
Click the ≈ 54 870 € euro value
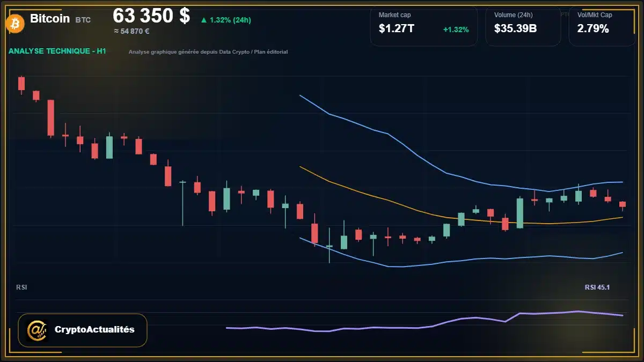pos(131,31)
